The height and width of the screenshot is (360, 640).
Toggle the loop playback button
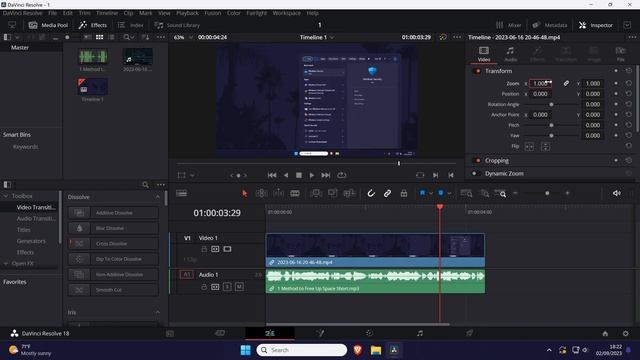coord(342,175)
